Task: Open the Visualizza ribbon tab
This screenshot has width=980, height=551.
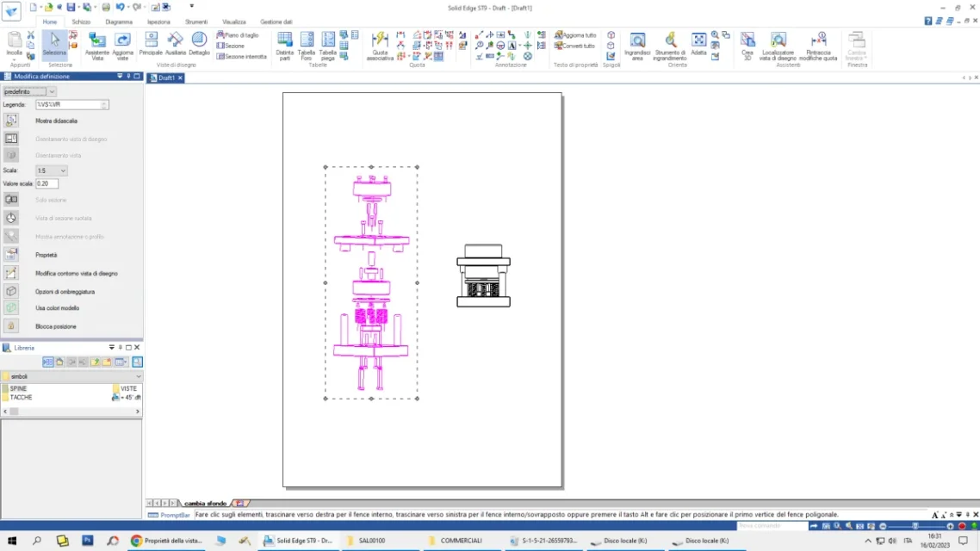Action: tap(233, 22)
